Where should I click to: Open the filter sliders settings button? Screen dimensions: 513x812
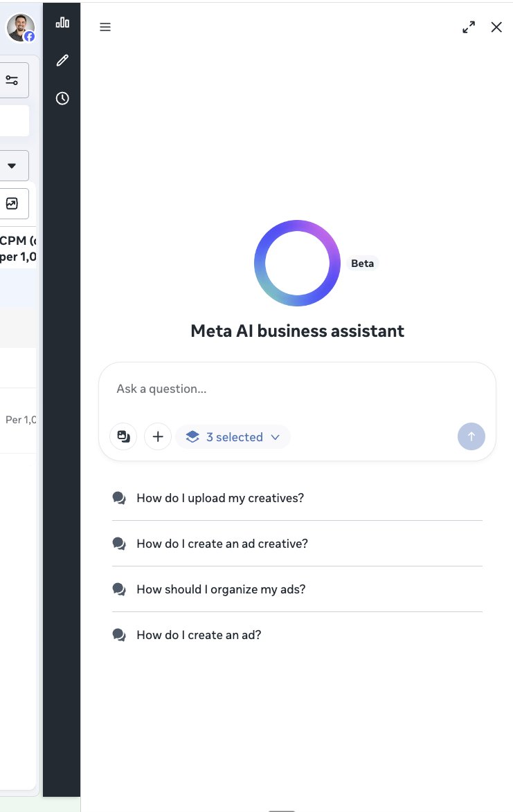[12, 80]
